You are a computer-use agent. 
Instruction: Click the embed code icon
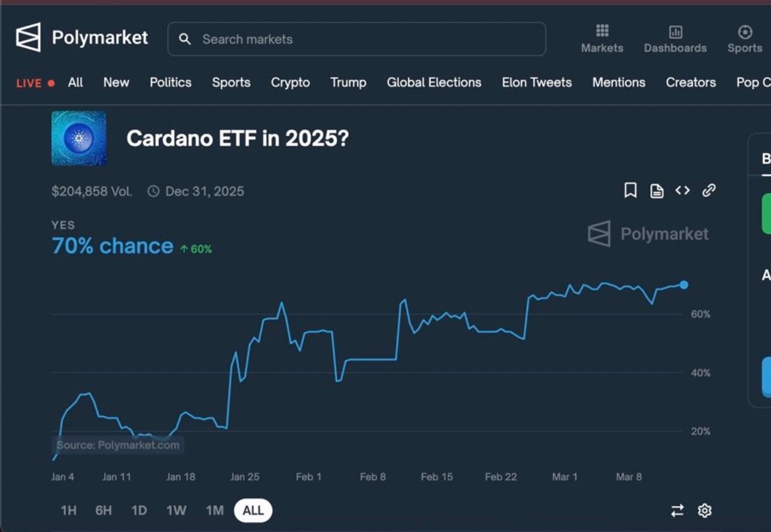point(682,190)
